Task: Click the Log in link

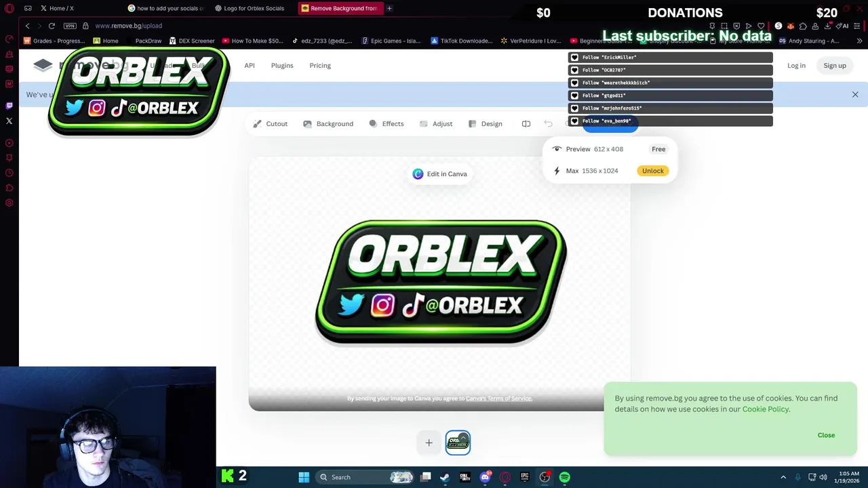Action: coord(796,66)
